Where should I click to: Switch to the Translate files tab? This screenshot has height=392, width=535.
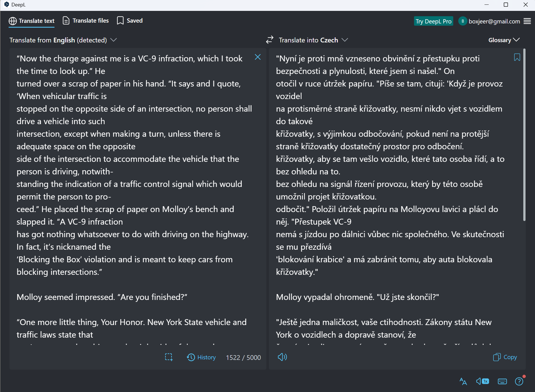[x=86, y=21]
